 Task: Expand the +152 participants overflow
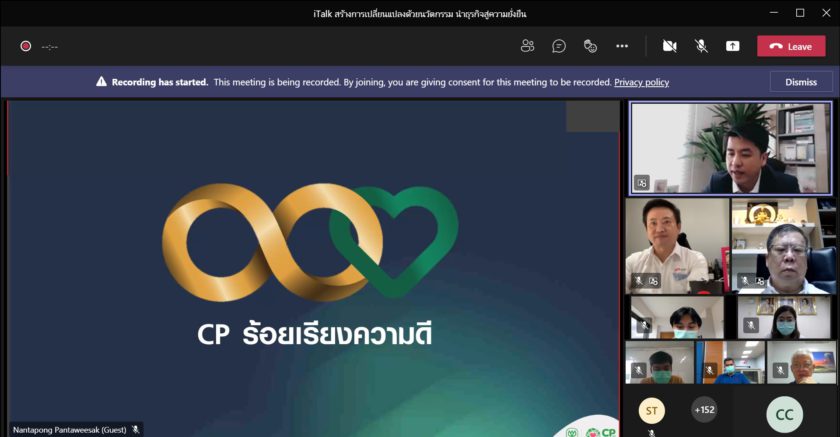[x=704, y=409]
